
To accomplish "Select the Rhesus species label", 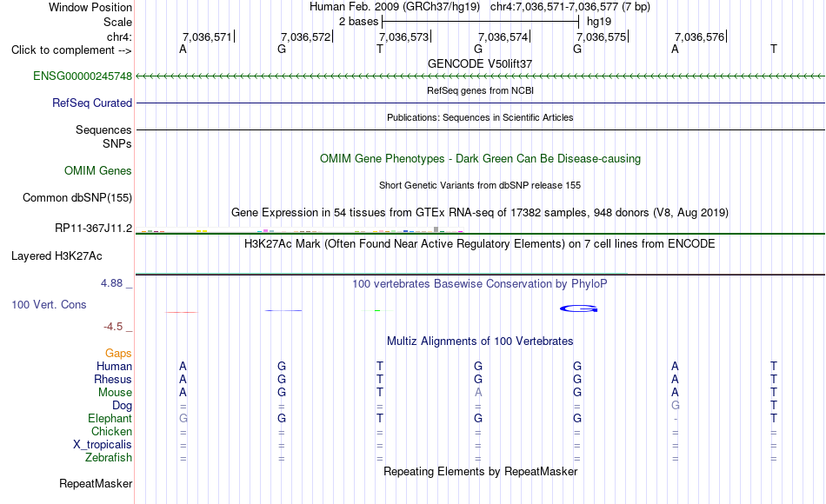I will click(113, 379).
